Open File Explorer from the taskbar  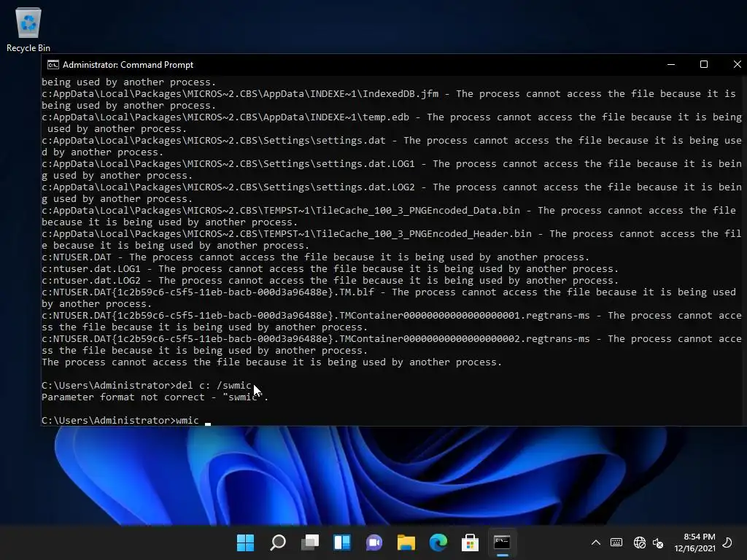pos(406,542)
